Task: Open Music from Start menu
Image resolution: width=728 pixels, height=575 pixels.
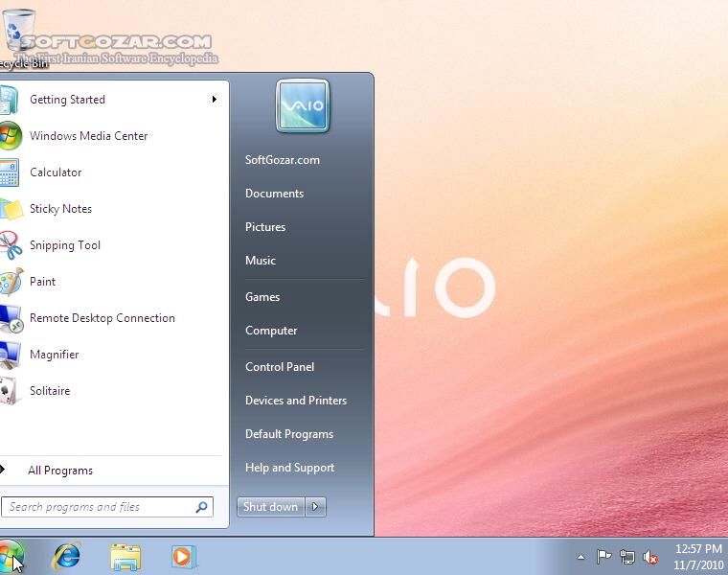Action: [261, 261]
